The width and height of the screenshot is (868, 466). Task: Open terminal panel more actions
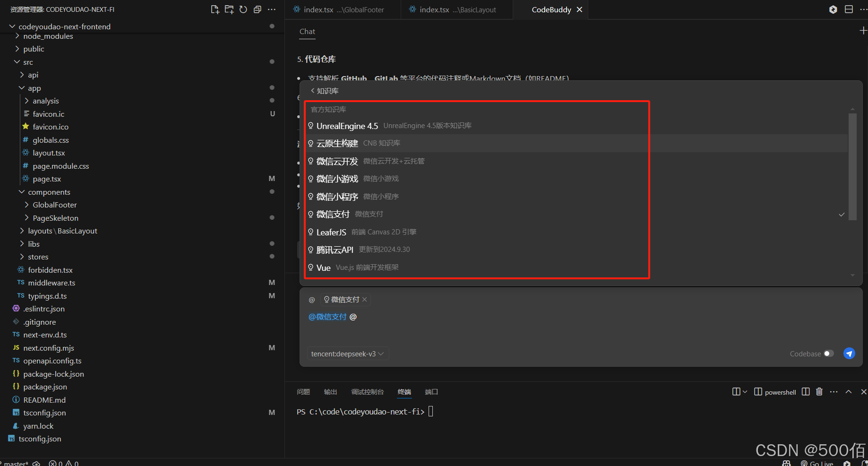click(834, 392)
